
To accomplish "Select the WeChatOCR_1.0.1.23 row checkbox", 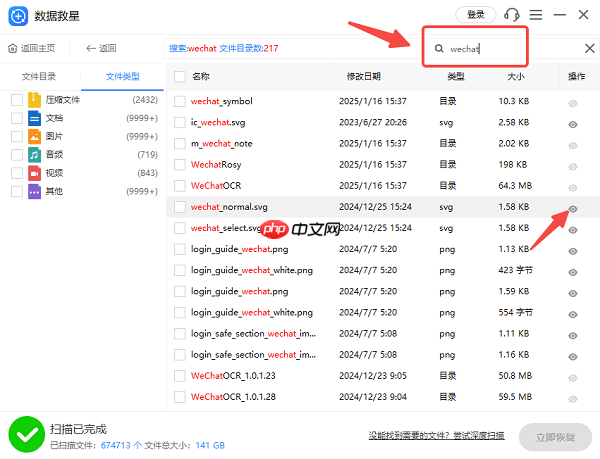I will coord(180,376).
